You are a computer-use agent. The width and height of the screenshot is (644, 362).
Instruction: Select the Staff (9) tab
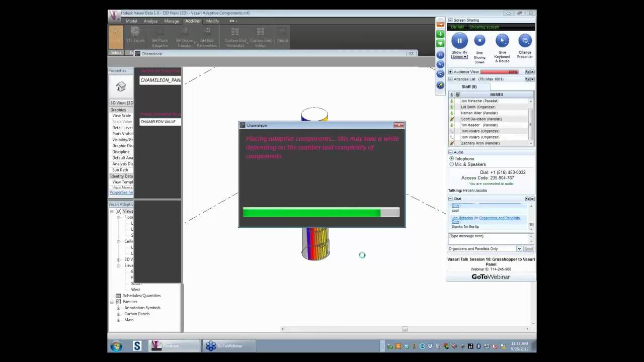(469, 86)
